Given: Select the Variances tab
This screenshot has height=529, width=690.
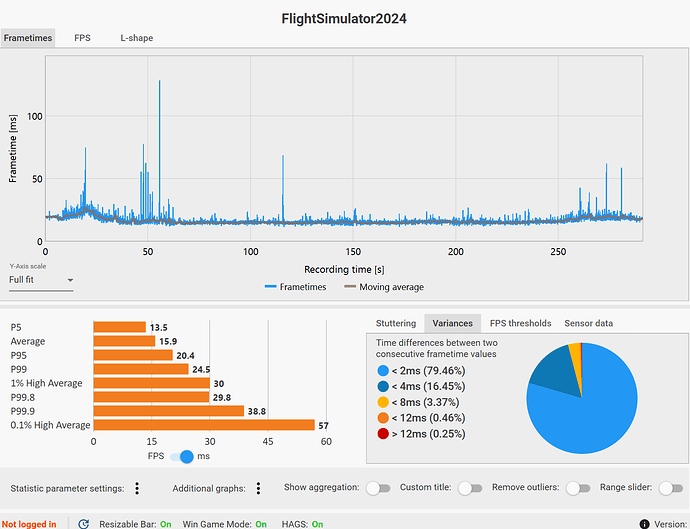Looking at the screenshot, I should coord(452,323).
